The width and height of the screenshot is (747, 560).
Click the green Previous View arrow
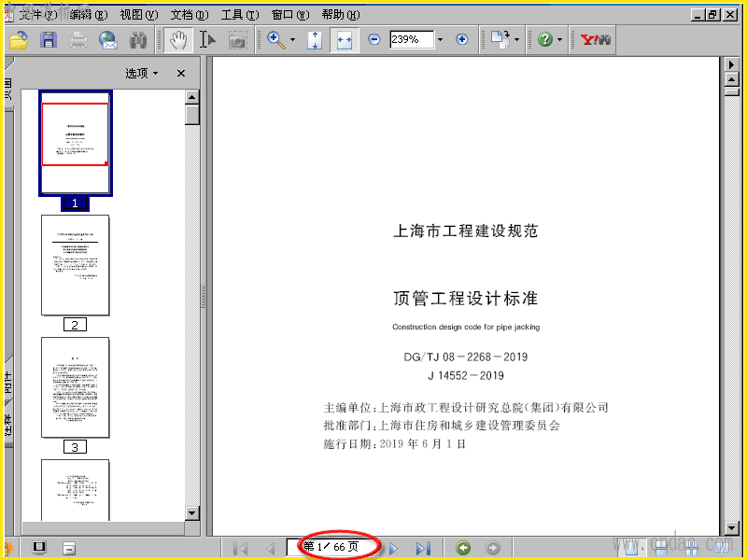(462, 548)
